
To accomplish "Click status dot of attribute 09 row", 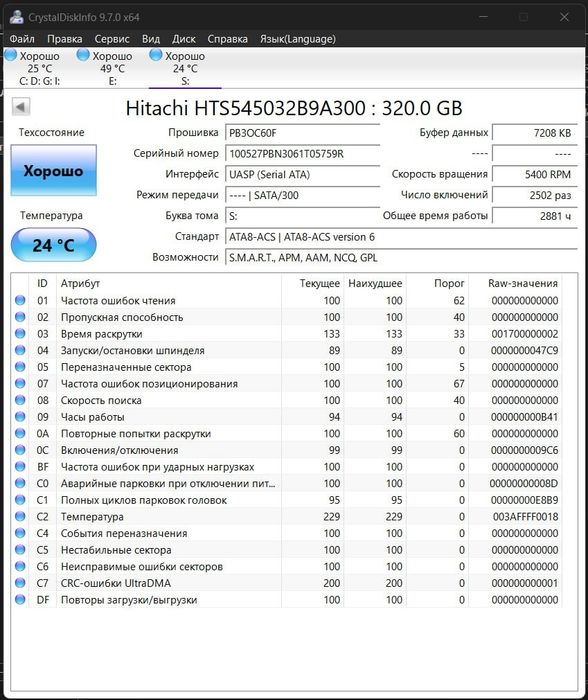I will 20,417.
